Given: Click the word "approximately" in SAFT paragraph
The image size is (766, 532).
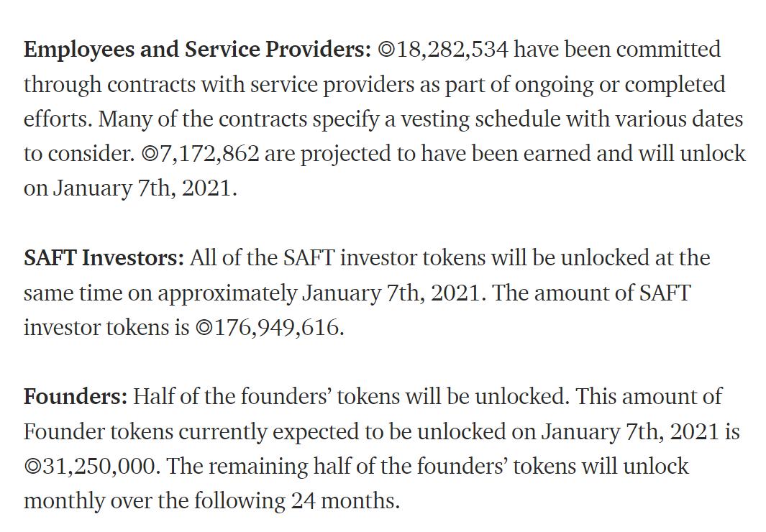Looking at the screenshot, I should coord(227,293).
